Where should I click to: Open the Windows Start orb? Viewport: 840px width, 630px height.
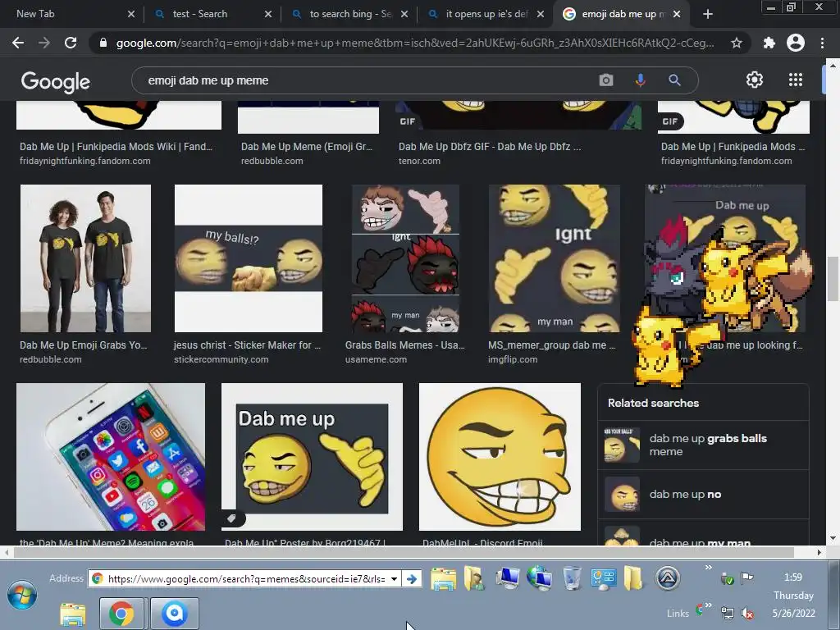[x=22, y=595]
